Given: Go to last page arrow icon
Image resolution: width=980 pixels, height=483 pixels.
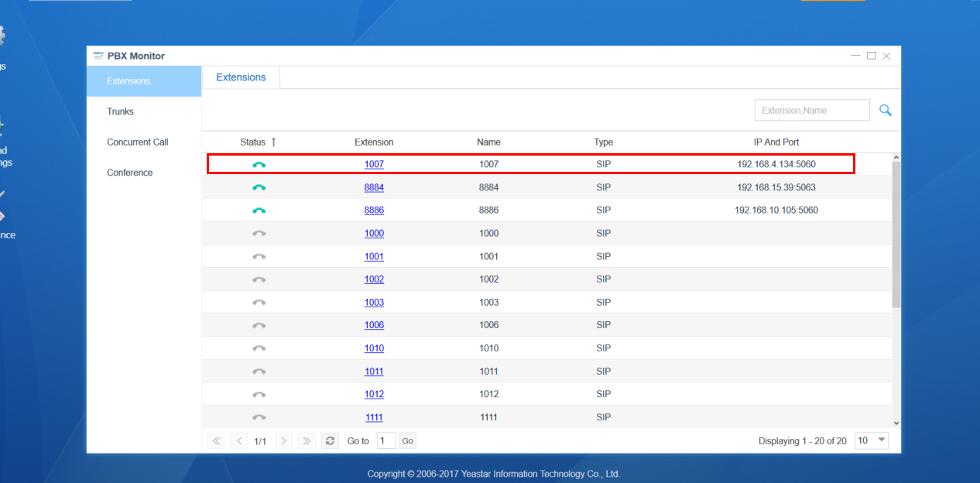Looking at the screenshot, I should pos(307,440).
